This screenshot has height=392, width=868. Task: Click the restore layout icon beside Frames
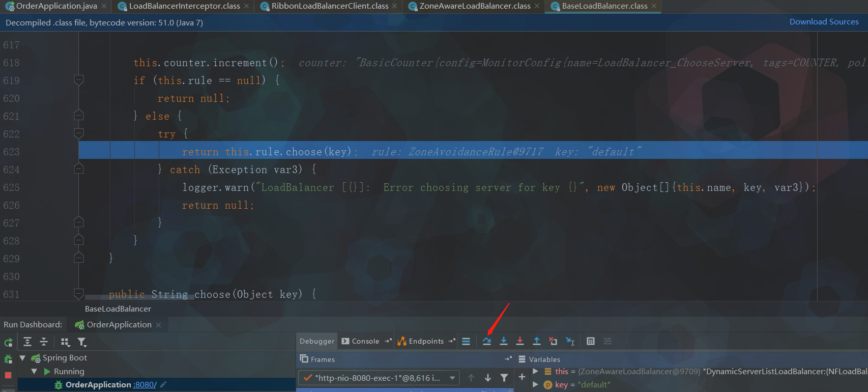pos(508,359)
